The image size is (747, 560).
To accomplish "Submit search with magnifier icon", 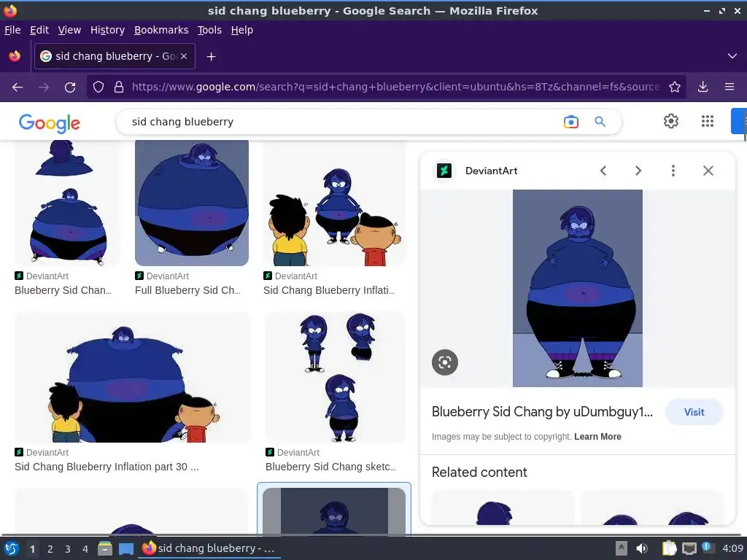I will [600, 122].
